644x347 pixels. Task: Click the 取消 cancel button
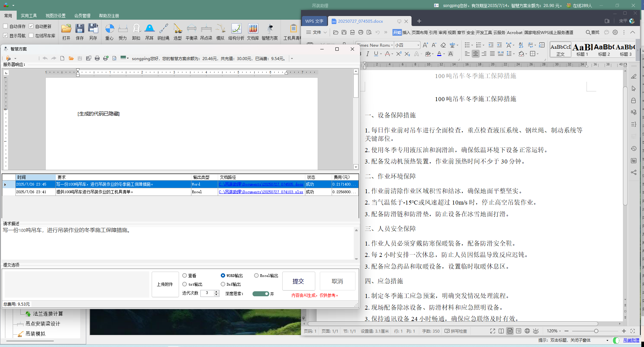tap(337, 281)
